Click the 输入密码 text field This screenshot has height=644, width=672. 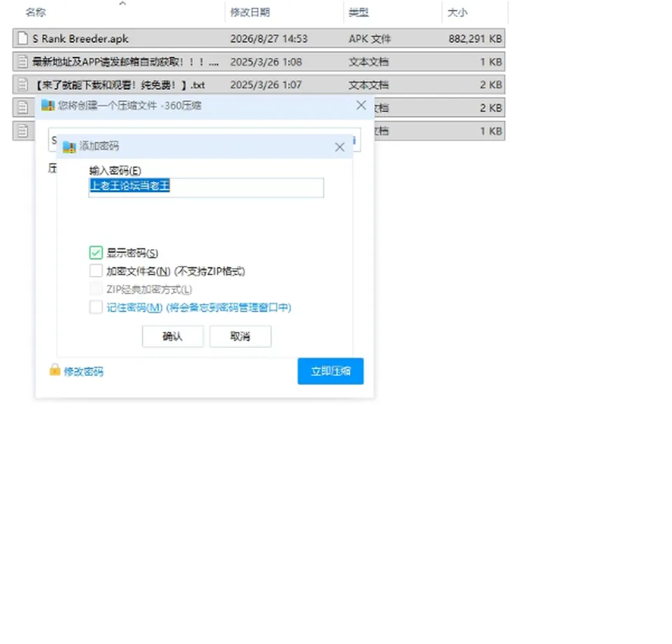pos(206,188)
